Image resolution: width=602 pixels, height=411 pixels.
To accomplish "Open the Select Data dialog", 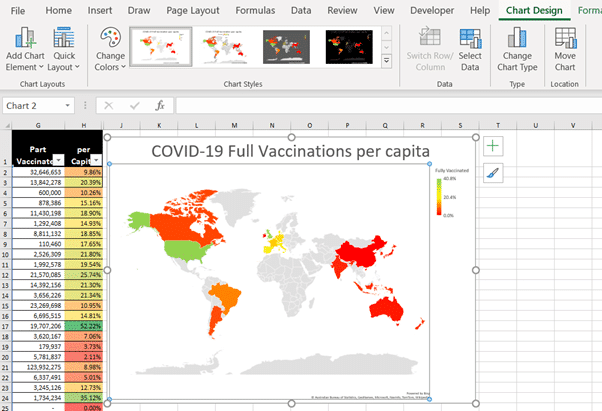I will click(x=470, y=49).
